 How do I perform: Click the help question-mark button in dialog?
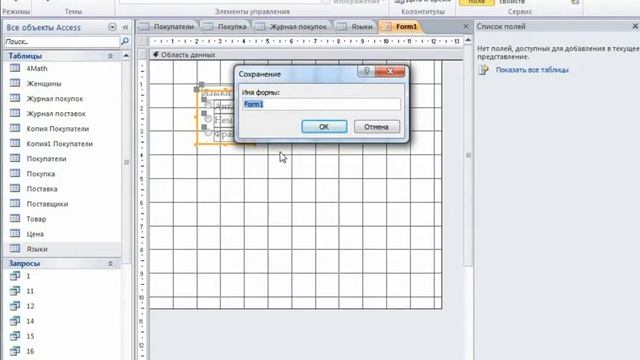coord(366,71)
